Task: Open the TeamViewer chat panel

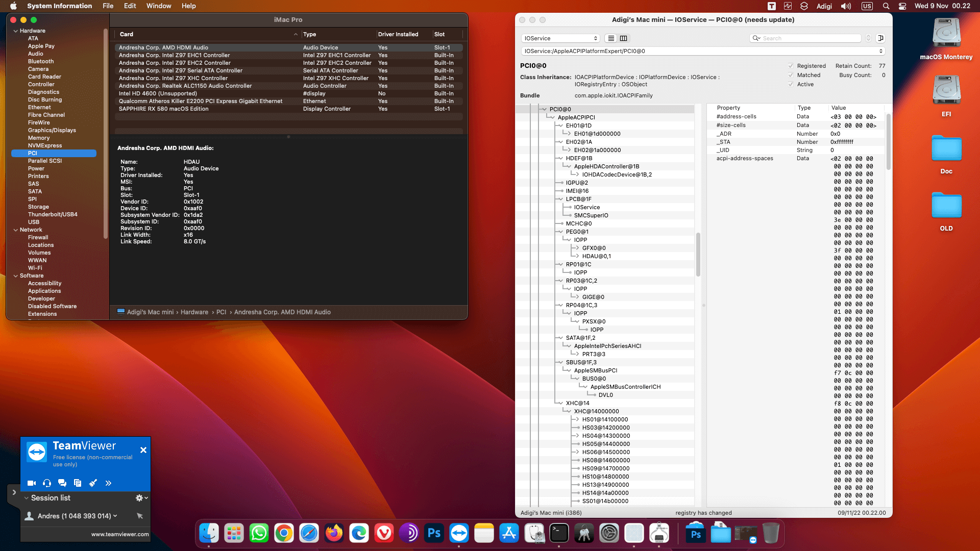Action: [62, 483]
